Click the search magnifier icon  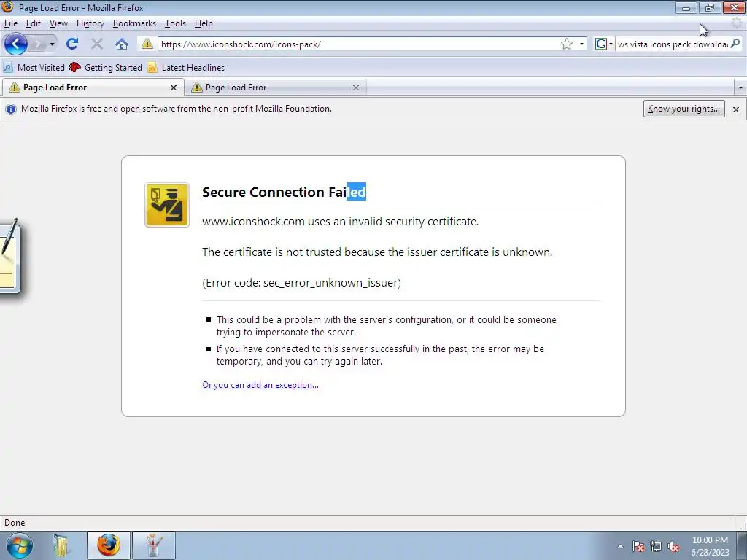pyautogui.click(x=735, y=44)
